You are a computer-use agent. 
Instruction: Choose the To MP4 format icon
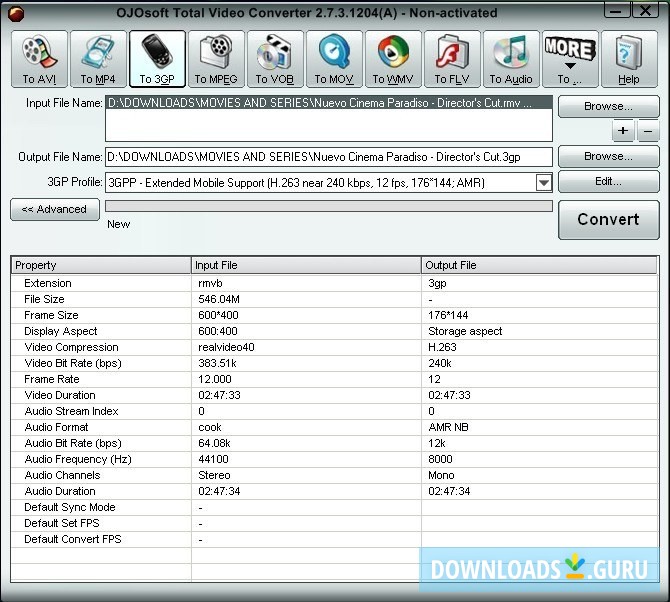point(98,59)
